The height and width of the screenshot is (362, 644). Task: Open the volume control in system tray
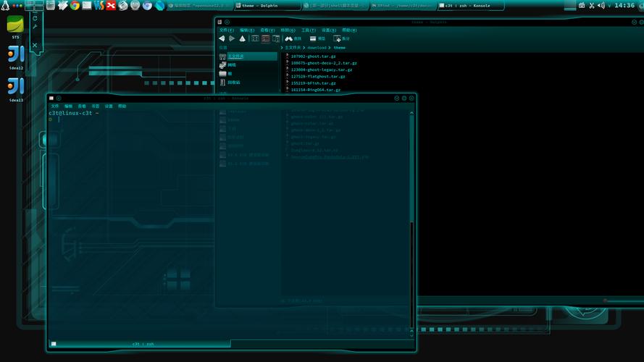point(601,5)
